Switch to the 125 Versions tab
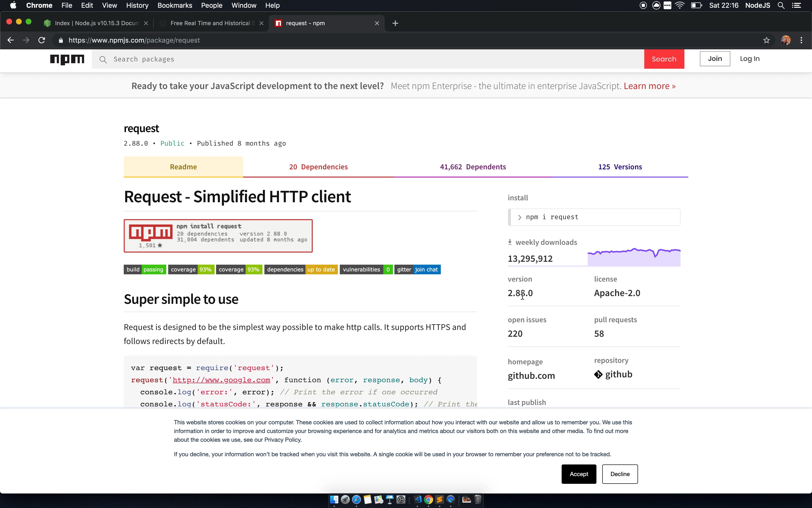This screenshot has width=812, height=508. point(620,167)
